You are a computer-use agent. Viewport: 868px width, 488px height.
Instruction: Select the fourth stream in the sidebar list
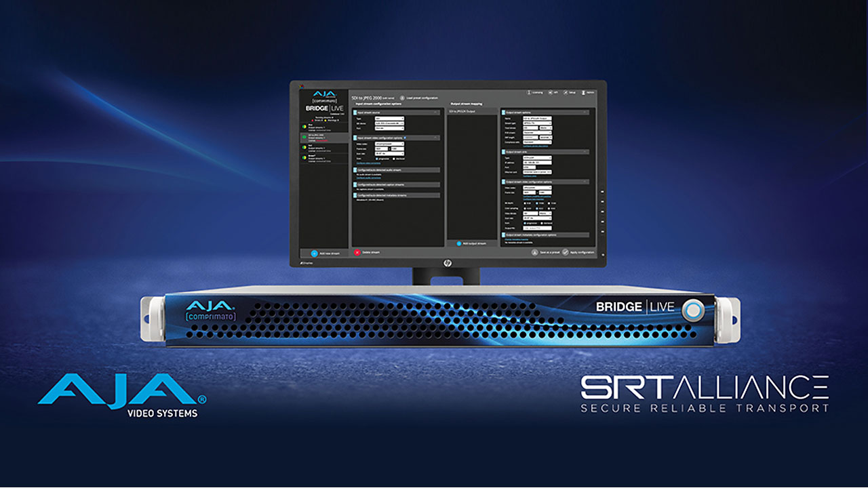[x=324, y=158]
